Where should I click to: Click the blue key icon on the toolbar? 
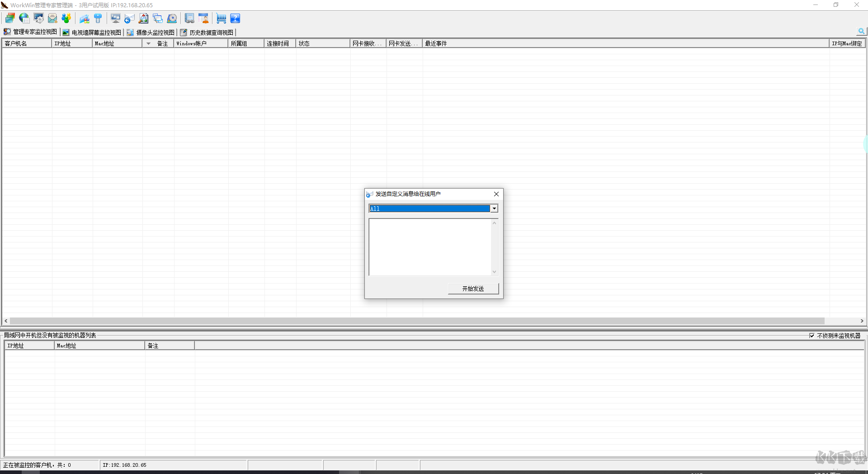click(x=99, y=18)
